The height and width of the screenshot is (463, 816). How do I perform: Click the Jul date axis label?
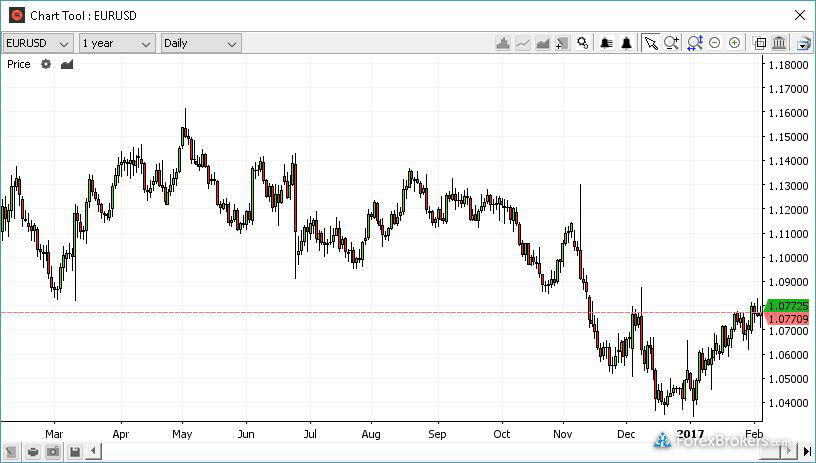tap(310, 434)
